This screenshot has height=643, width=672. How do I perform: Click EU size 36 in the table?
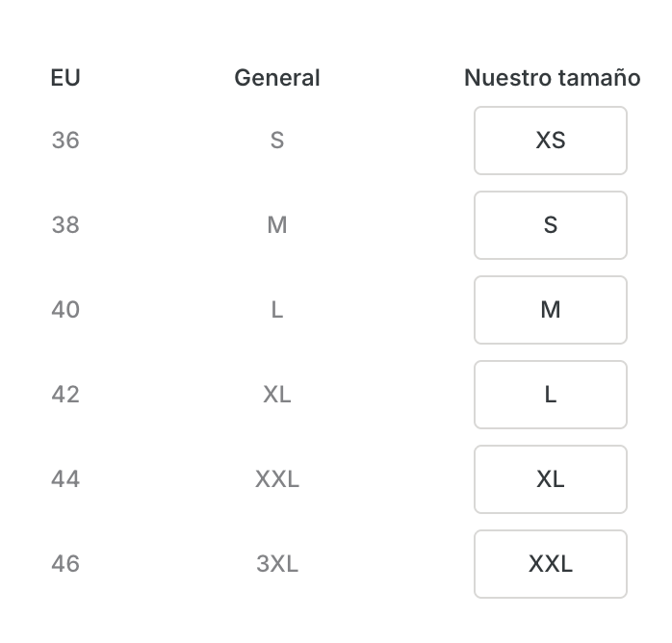[x=65, y=141]
